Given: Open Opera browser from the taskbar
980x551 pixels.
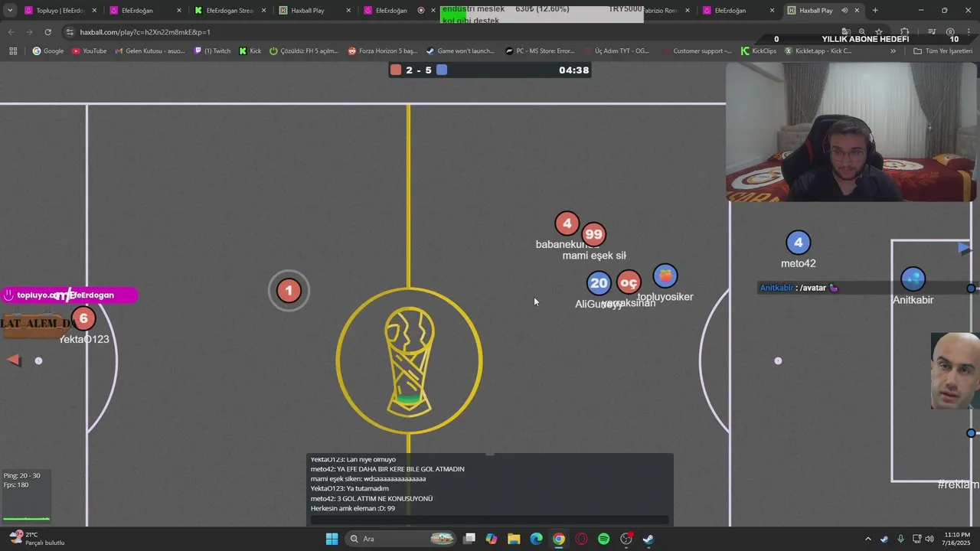Looking at the screenshot, I should [x=581, y=539].
